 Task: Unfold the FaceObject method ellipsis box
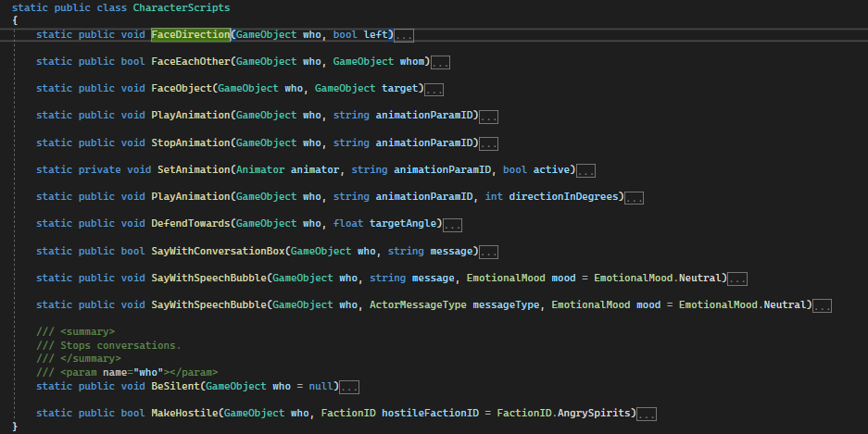[x=434, y=90]
